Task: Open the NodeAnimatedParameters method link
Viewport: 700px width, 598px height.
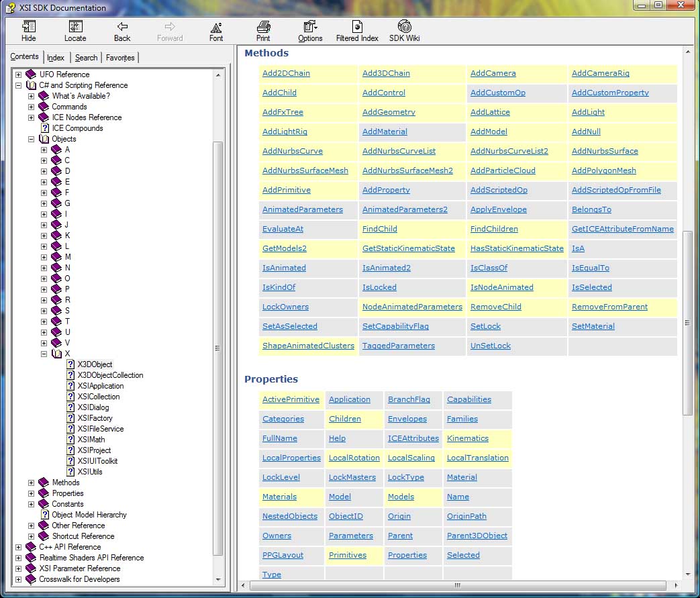Action: pyautogui.click(x=413, y=307)
